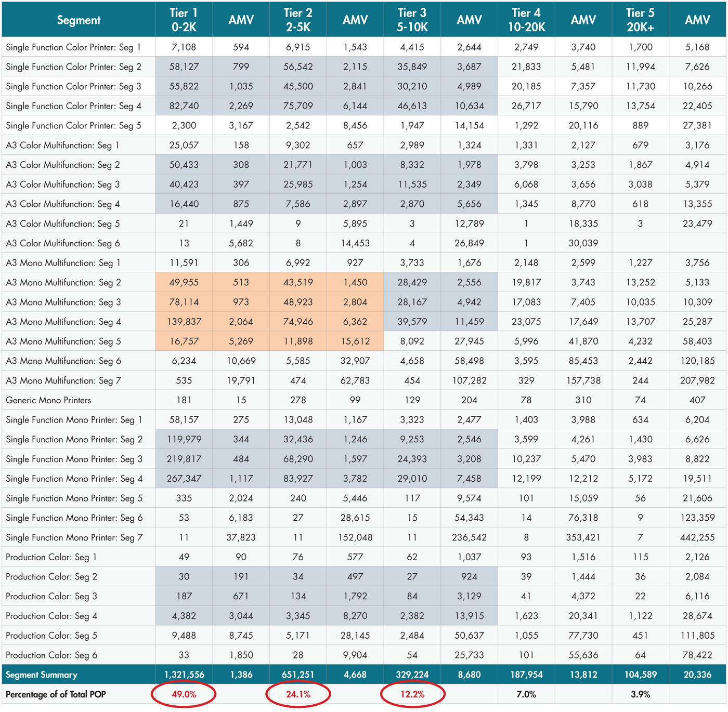Screen dimensions: 728x712
Task: Click the 58,157 cell
Action: tap(184, 420)
